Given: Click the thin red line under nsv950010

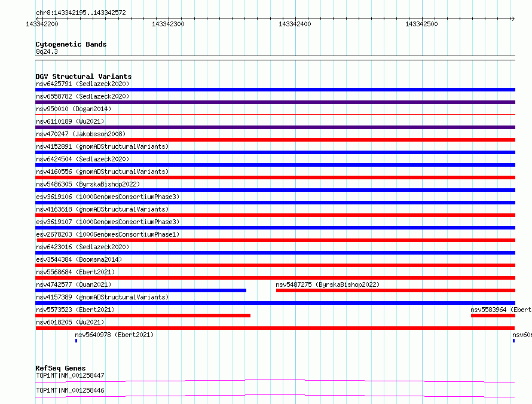Looking at the screenshot, I should [275, 115].
